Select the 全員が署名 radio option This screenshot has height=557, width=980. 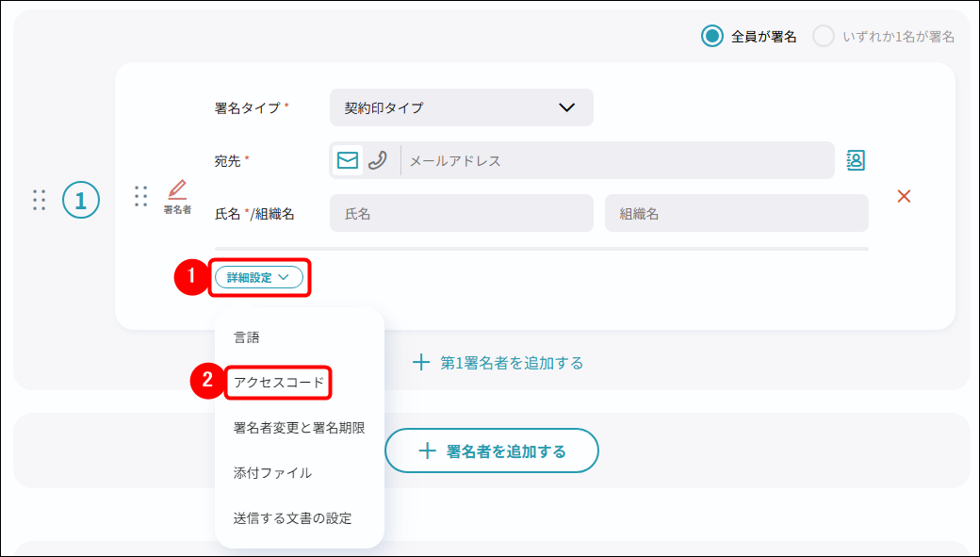[712, 37]
